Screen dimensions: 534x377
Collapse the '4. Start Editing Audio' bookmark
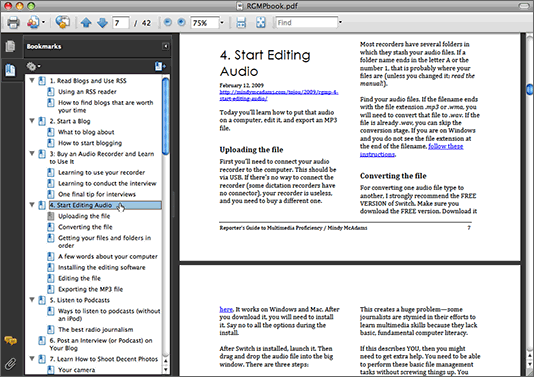32,205
